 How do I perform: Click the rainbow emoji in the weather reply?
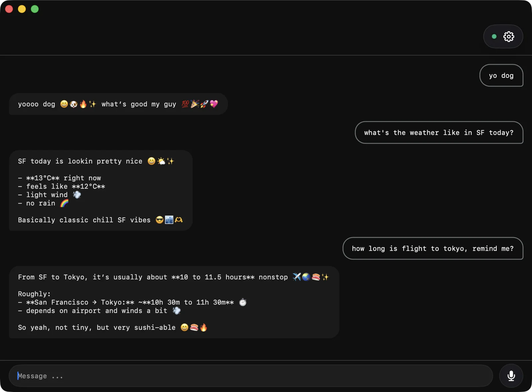tap(65, 203)
